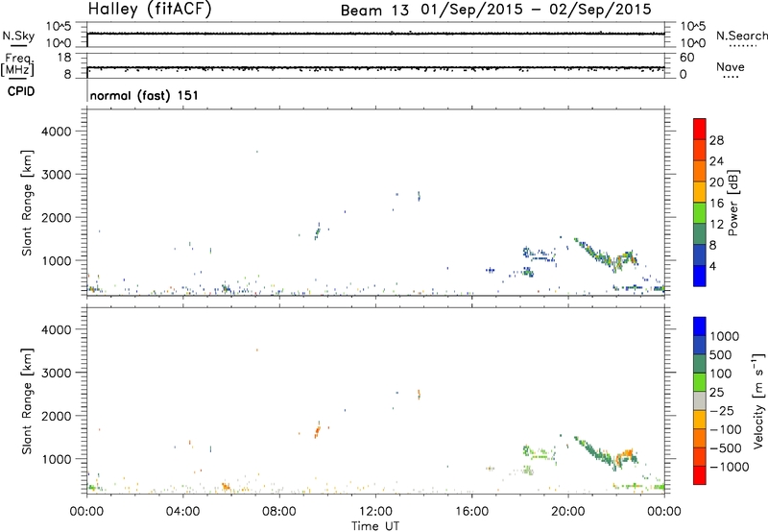Select the 'Time UT' axis title

coord(375,526)
